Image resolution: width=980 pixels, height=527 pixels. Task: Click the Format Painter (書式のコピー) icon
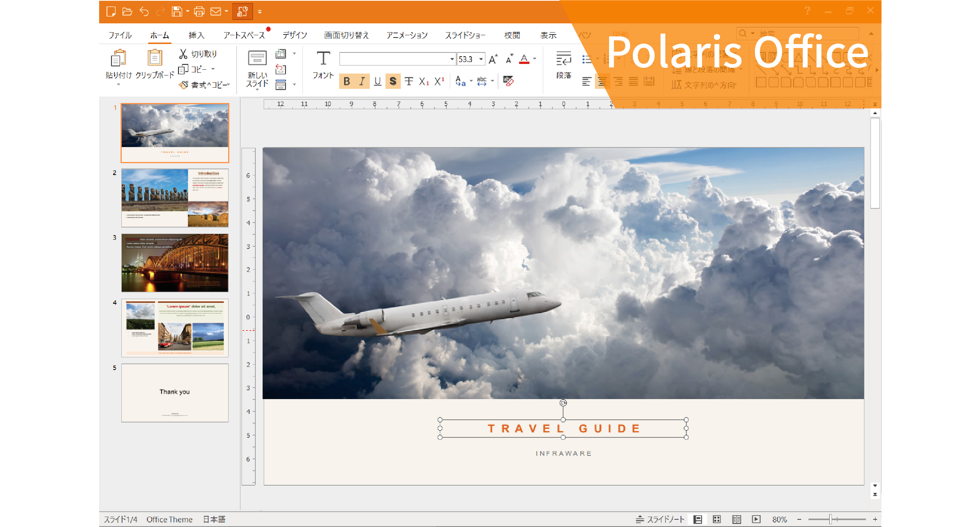[x=184, y=85]
